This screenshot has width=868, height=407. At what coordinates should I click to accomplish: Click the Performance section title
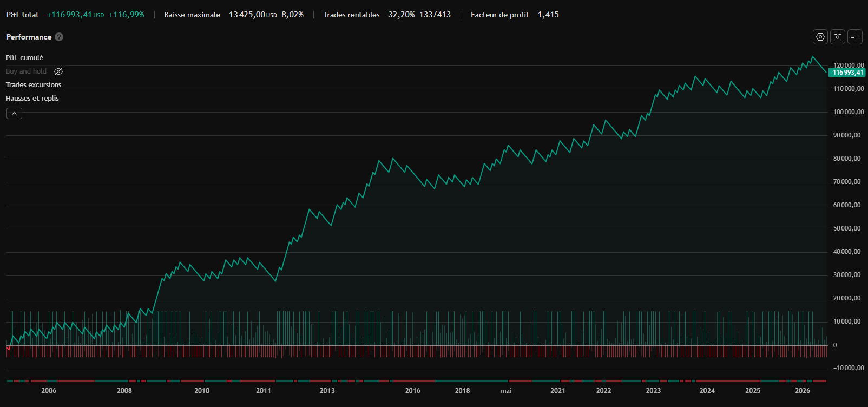[29, 37]
